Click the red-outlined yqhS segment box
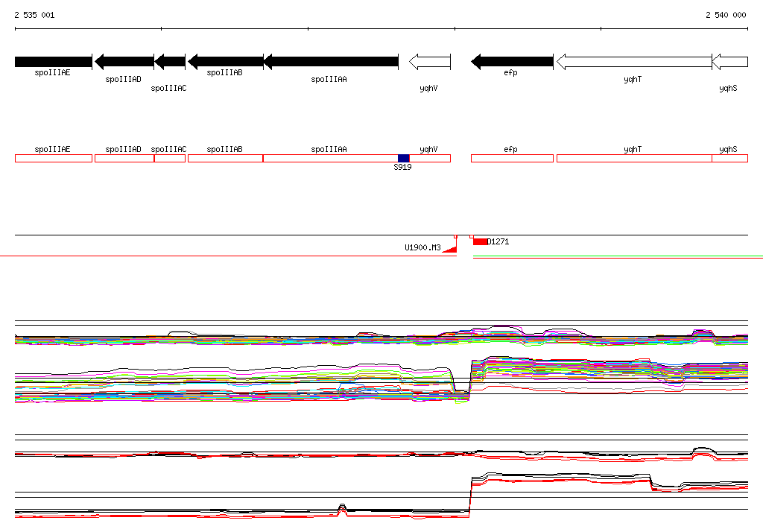 pos(730,158)
